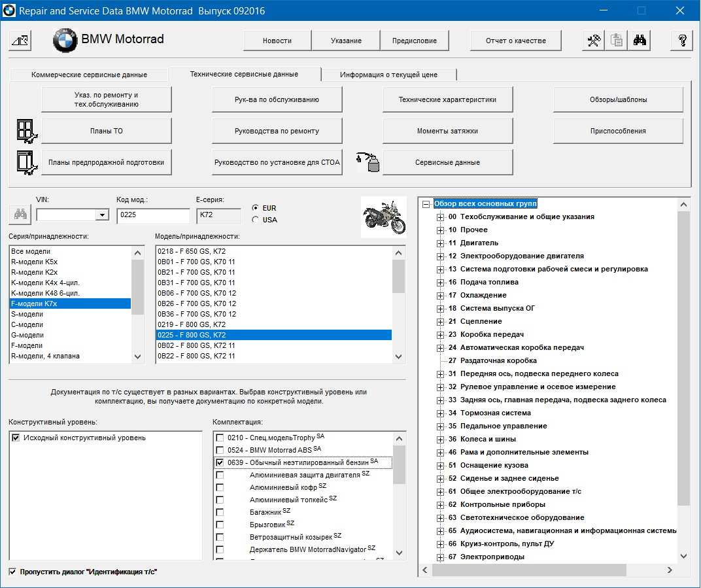Expand group 17 Охлаждение
The width and height of the screenshot is (701, 588).
coord(440,296)
